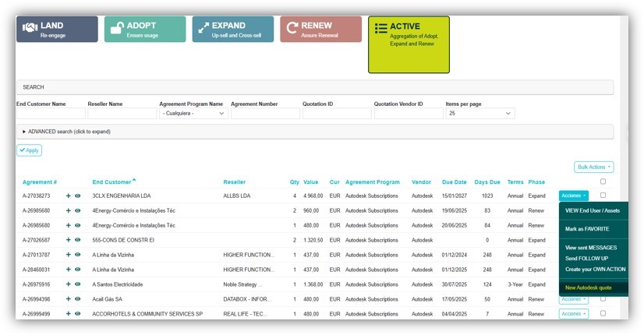644x335 pixels.
Task: Choose Send FOLLOW UP from the menu
Action: pos(586,258)
